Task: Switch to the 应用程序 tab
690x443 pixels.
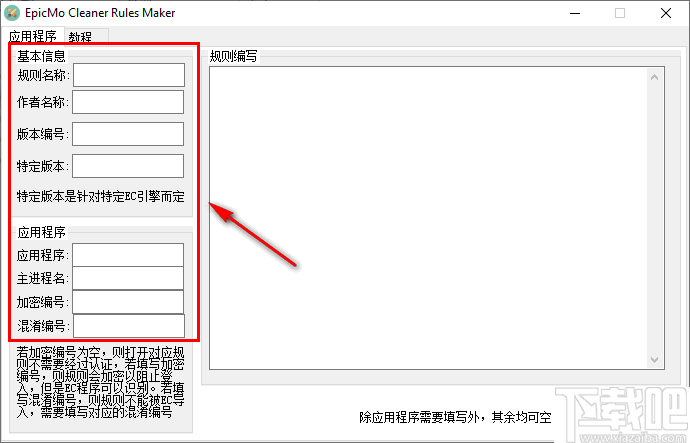Action: click(33, 36)
